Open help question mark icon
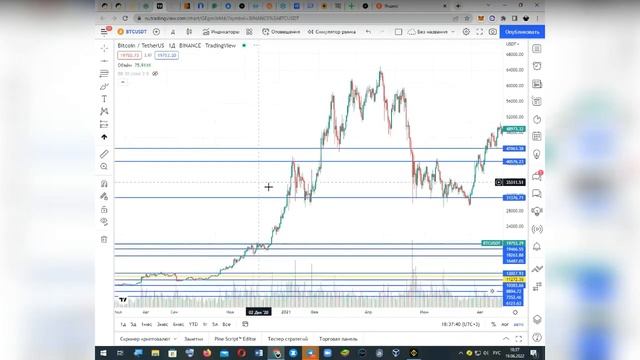Screen dimensions: 640x360 click(x=537, y=338)
